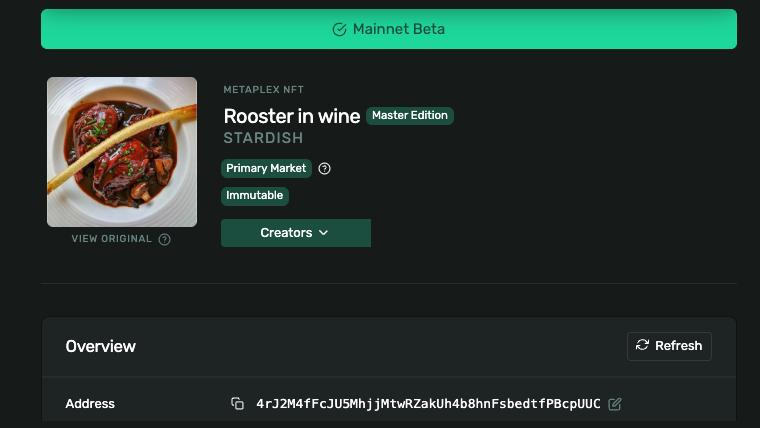Click the Master Edition badge
The image size is (760, 428).
(410, 116)
